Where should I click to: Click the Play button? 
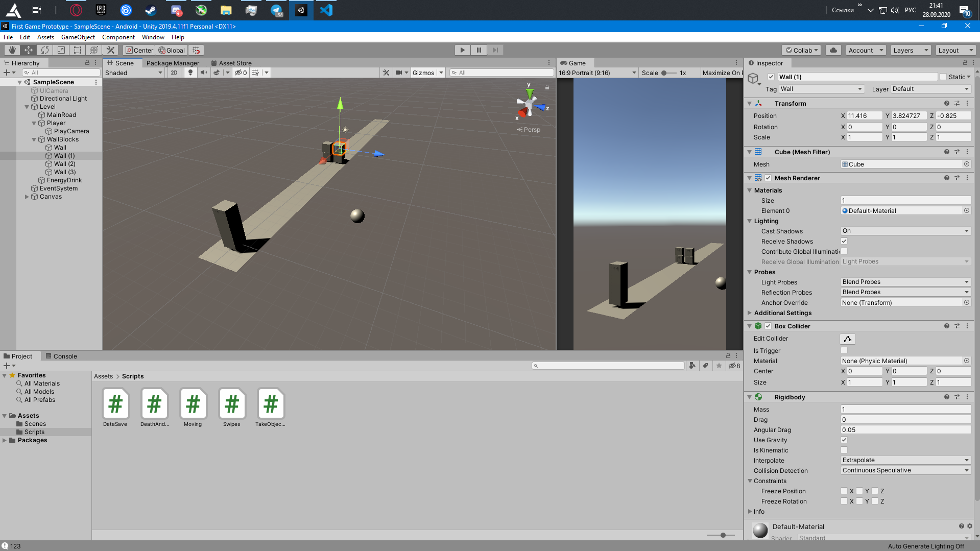point(462,50)
